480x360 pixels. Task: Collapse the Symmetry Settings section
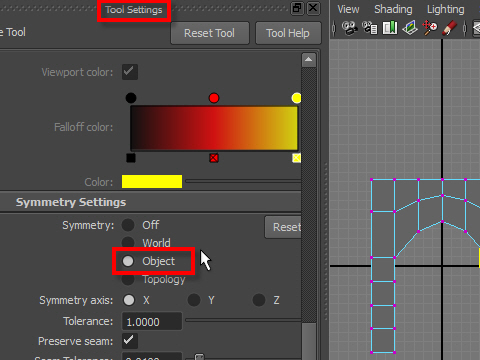click(71, 202)
